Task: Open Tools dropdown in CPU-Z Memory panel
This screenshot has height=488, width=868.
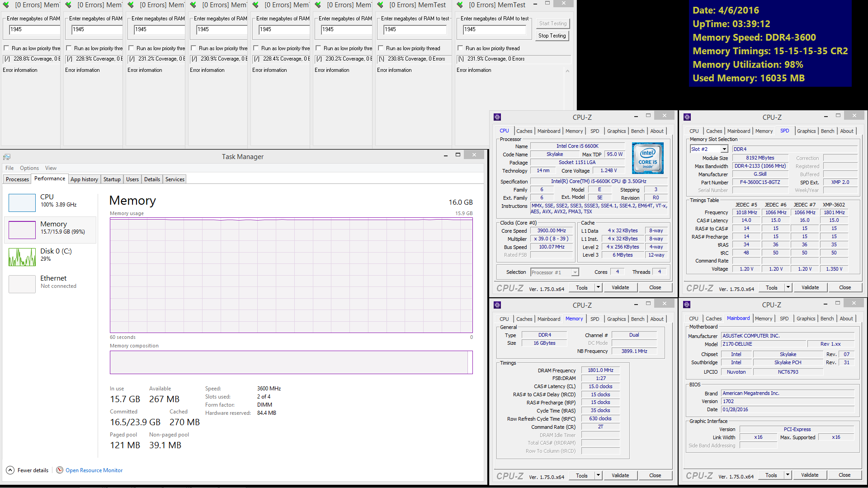Action: (x=597, y=475)
